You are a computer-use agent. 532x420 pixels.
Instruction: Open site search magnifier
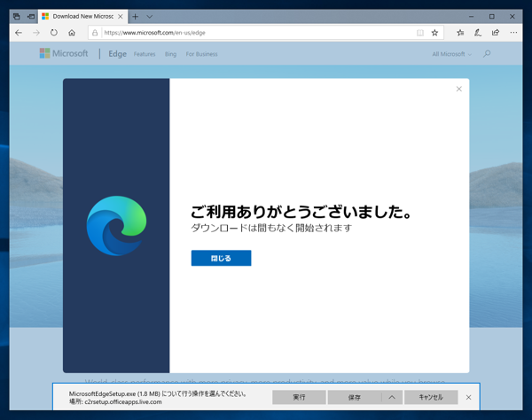pyautogui.click(x=487, y=53)
